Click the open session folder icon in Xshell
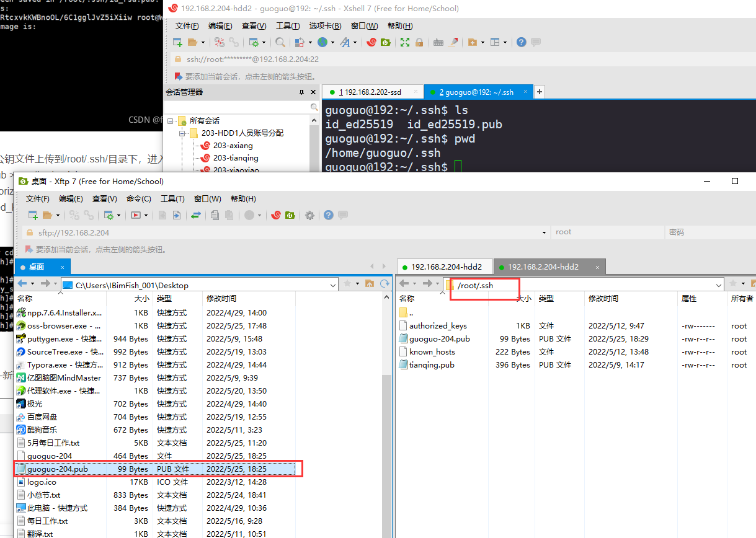 point(192,42)
